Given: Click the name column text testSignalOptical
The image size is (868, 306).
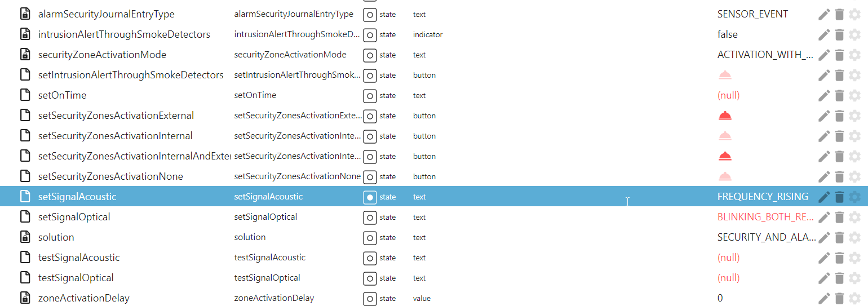Looking at the screenshot, I should coord(267,278).
